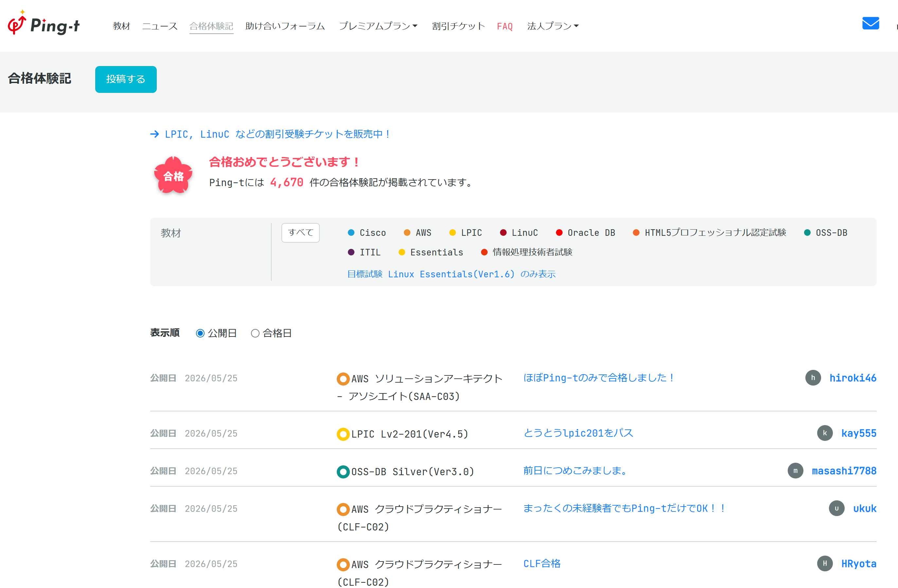
Task: Open post 前日につめこみましま。
Action: 575,471
